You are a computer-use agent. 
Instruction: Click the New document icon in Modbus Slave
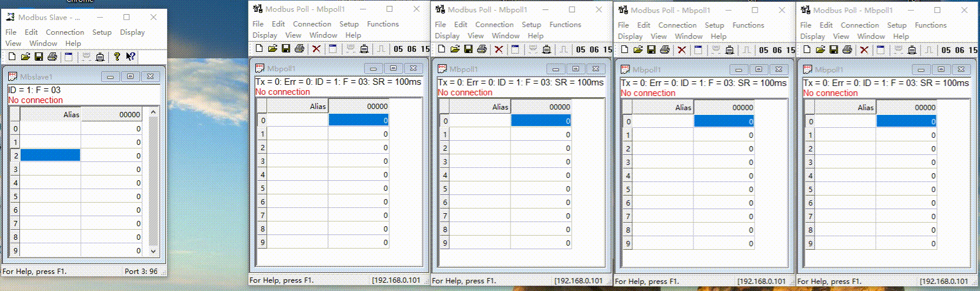[x=12, y=57]
